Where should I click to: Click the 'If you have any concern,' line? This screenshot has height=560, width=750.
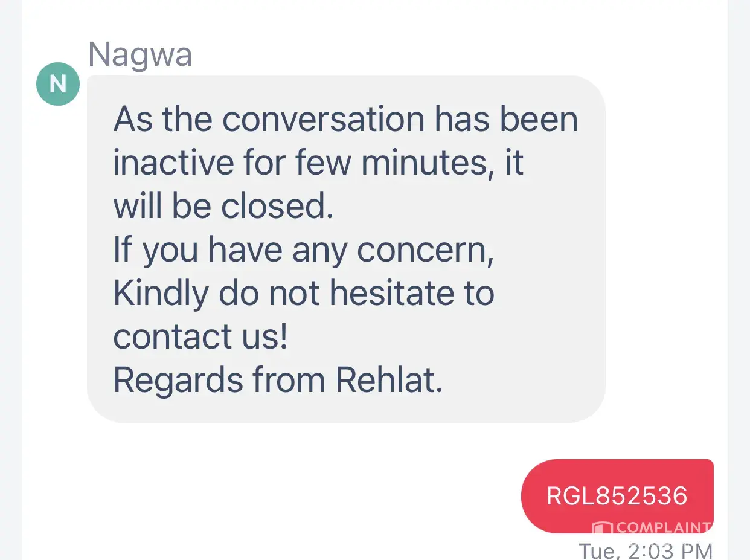(x=304, y=250)
